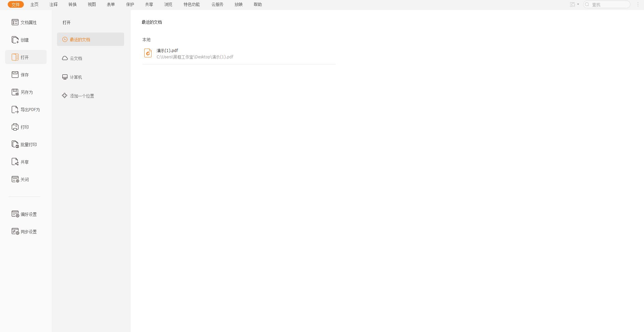Click the 文档属性 (Document Properties) icon

15,22
